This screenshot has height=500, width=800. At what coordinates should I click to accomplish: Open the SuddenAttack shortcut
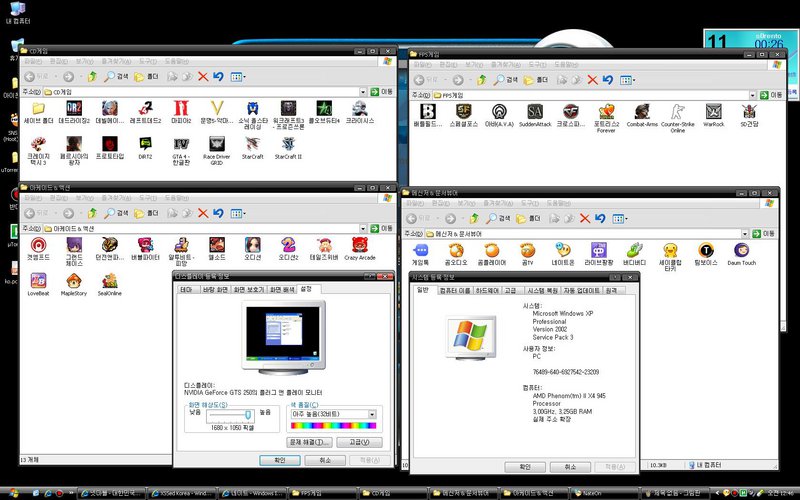pyautogui.click(x=535, y=111)
